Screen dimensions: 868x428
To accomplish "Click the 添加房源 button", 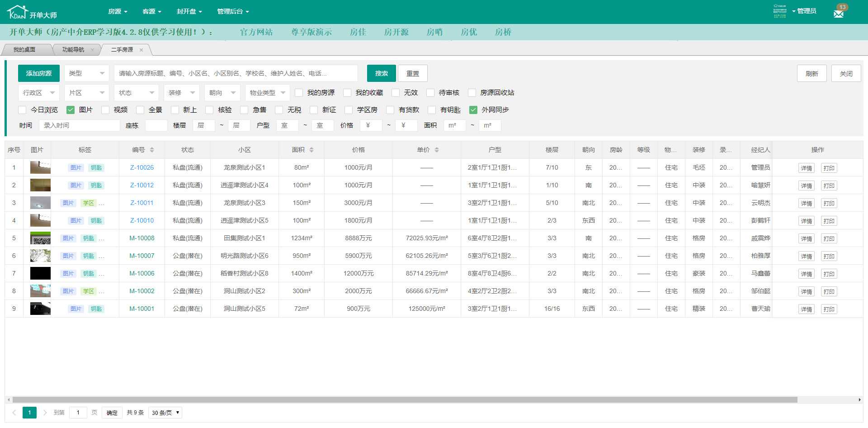I will tap(38, 73).
